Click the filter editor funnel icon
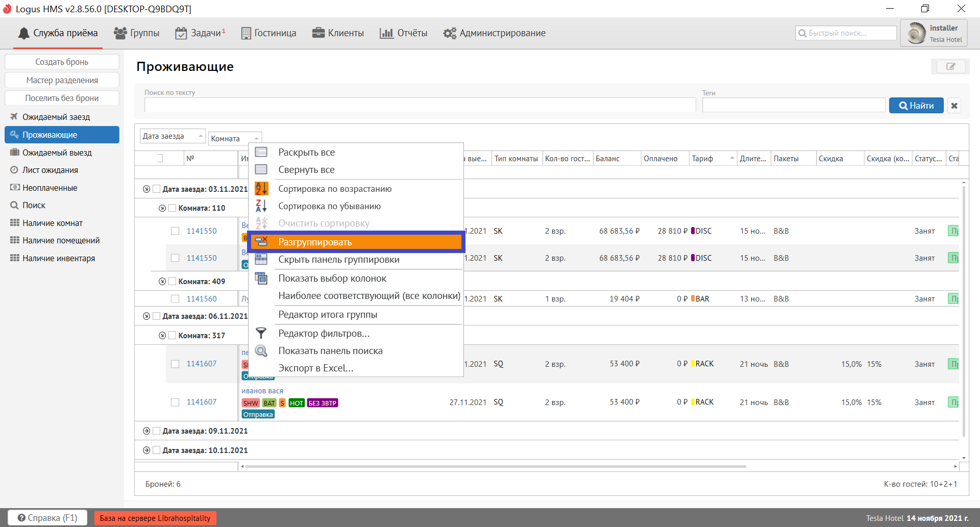 tap(261, 333)
